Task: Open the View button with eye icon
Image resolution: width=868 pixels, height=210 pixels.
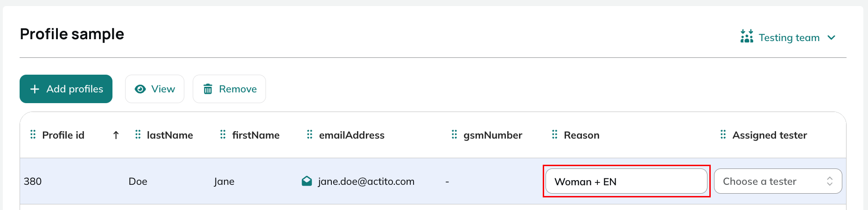Action: click(x=154, y=89)
